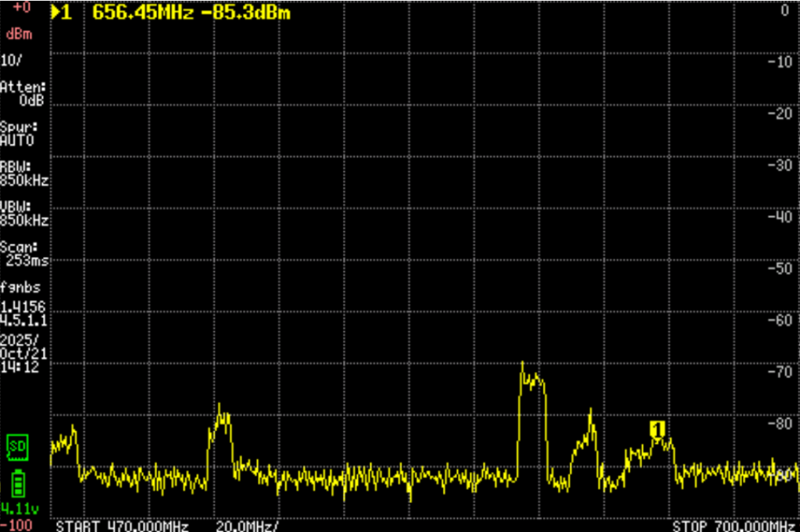800x532 pixels.
Task: Click the 20.0MHz/ span-per-division label
Action: (x=247, y=526)
